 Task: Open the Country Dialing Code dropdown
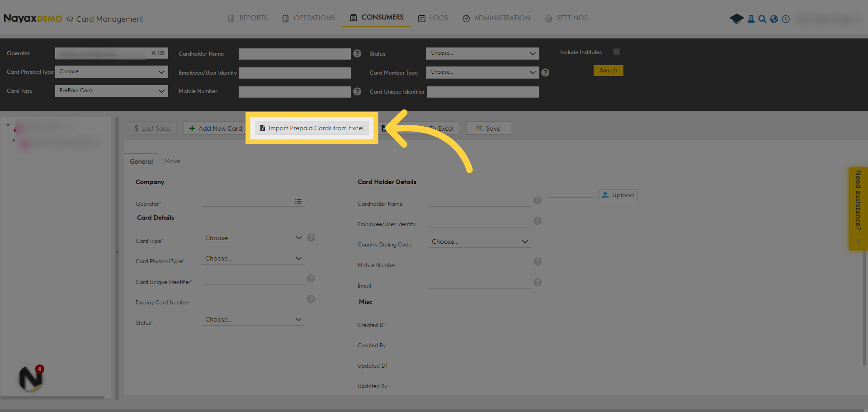(480, 242)
